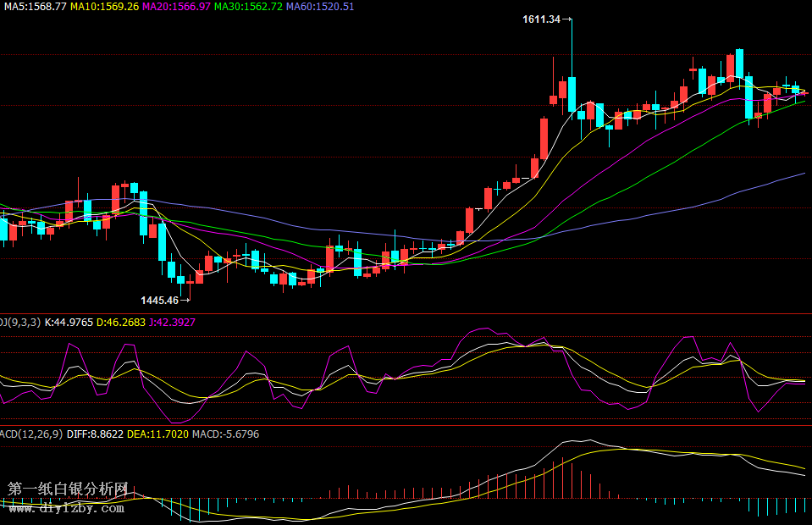Click the MACD:-5.6796 histogram value label

[x=225, y=434]
